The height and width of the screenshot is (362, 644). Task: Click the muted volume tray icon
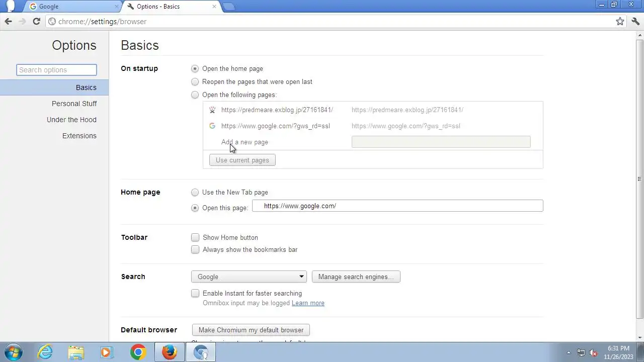pyautogui.click(x=594, y=352)
